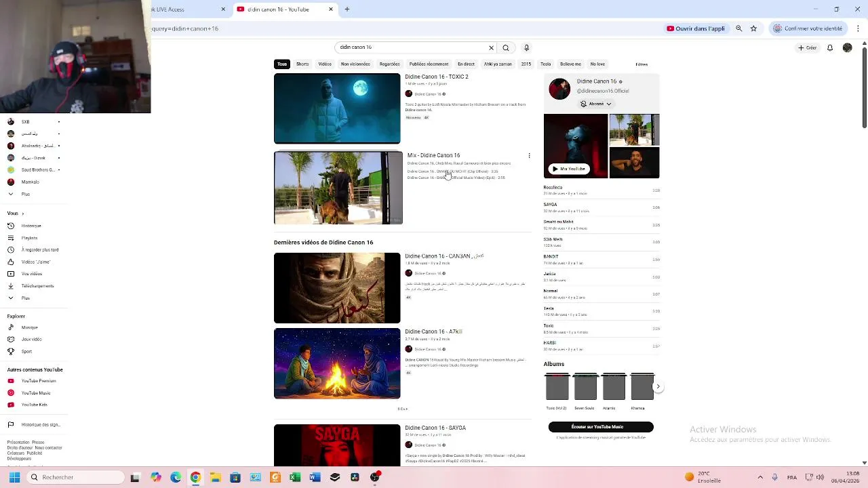Select Publiées récemment filter chip
This screenshot has width=868, height=488.
click(x=429, y=64)
